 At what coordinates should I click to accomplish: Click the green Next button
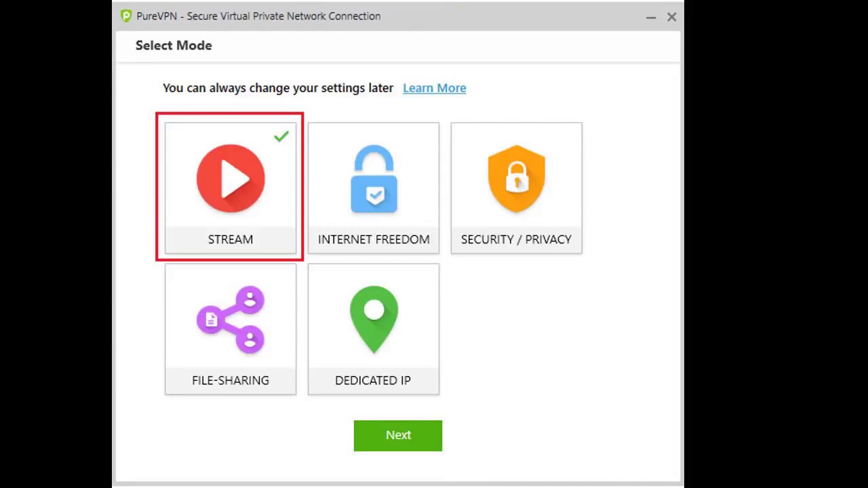(398, 435)
